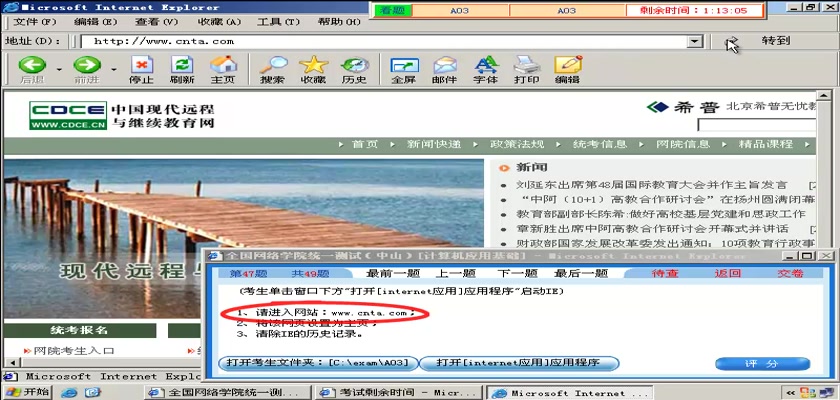
Task: Click 打开[internet应用]应用程序 button
Action: [518, 363]
